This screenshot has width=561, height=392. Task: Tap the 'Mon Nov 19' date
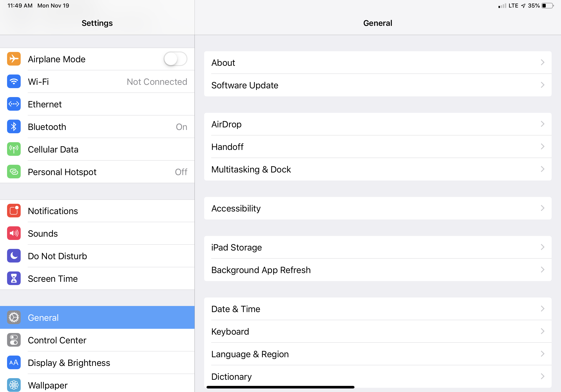(53, 6)
